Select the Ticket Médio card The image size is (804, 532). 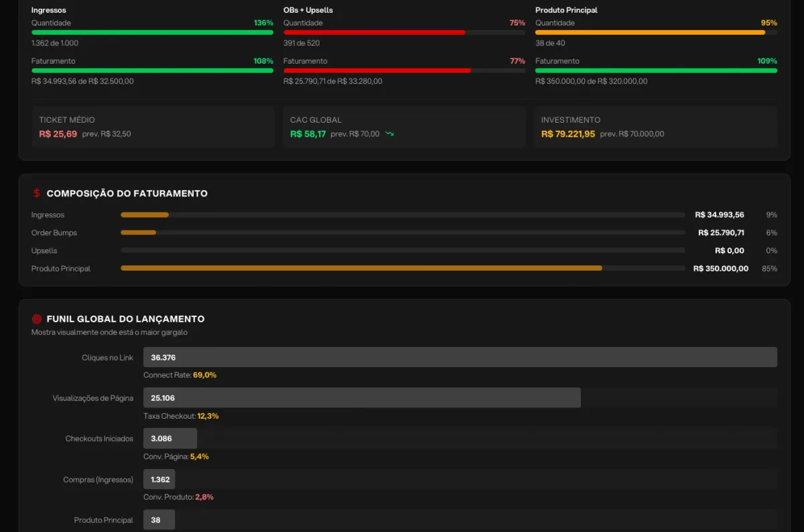pyautogui.click(x=153, y=127)
